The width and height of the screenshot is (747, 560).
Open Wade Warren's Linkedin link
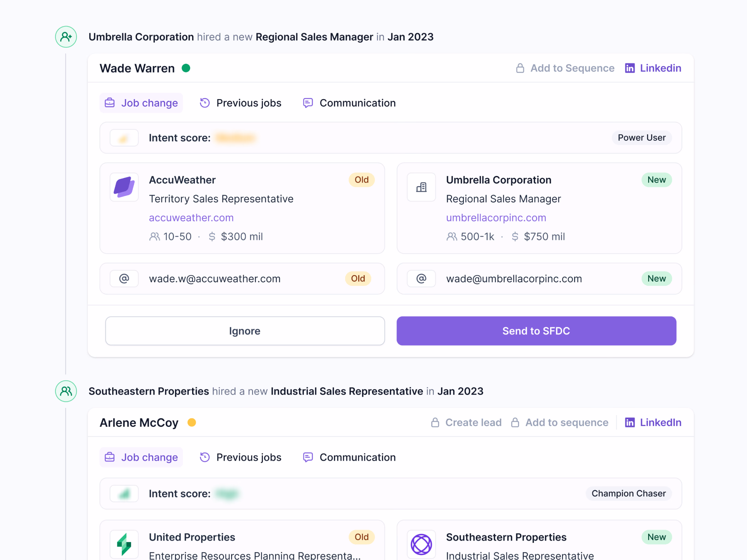[x=660, y=68]
